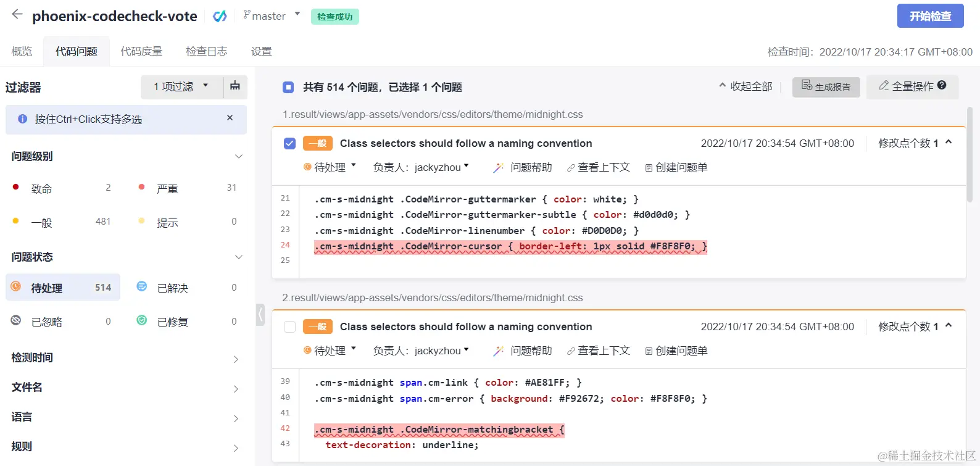Filter by 提示 severity level
This screenshot has height=466, width=980.
(188, 222)
